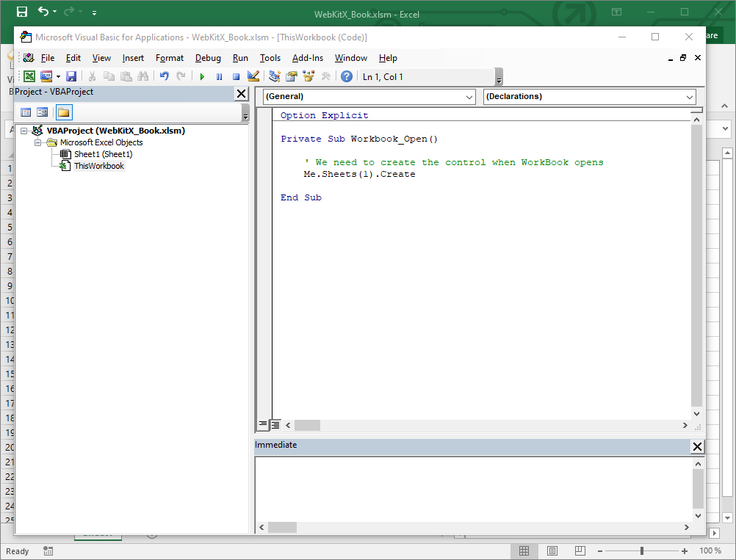Click the View Code icon in Project panel
The height and width of the screenshot is (560, 736).
(x=26, y=112)
